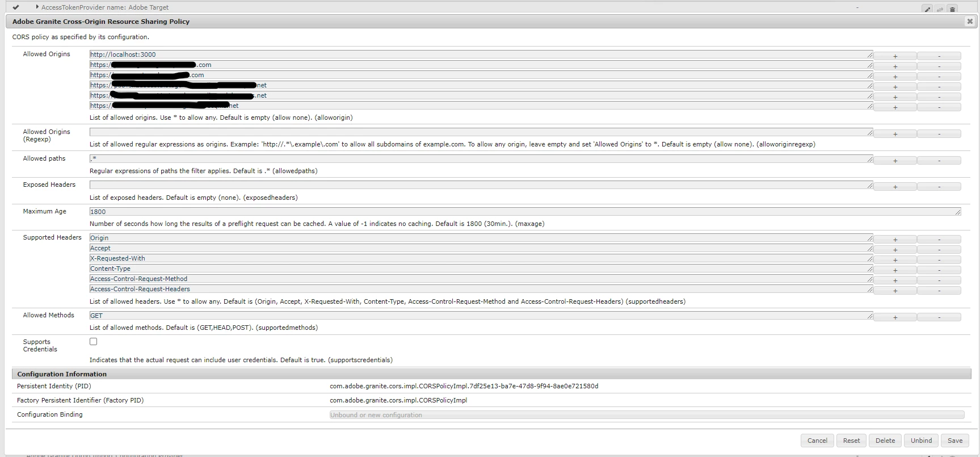Click the Configuration Information section header
The image size is (980, 457).
pos(491,374)
